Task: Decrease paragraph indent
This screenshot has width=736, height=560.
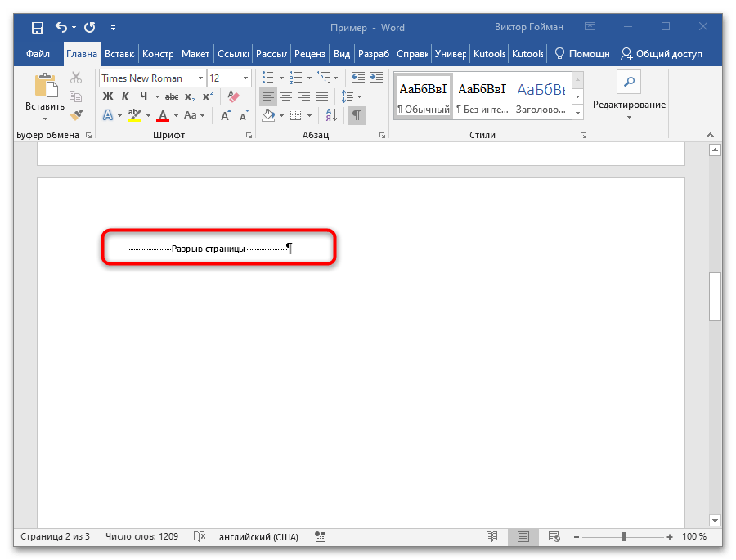Action: click(358, 78)
